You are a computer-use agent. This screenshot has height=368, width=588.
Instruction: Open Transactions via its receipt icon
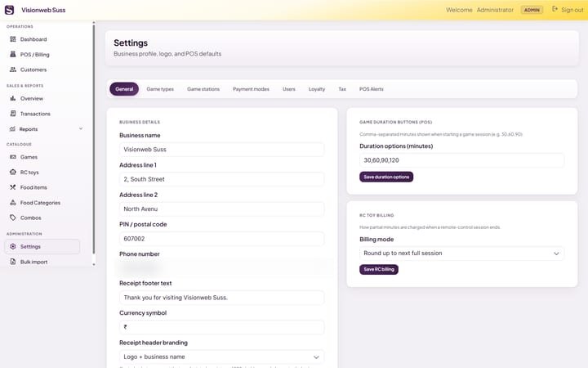(13, 114)
